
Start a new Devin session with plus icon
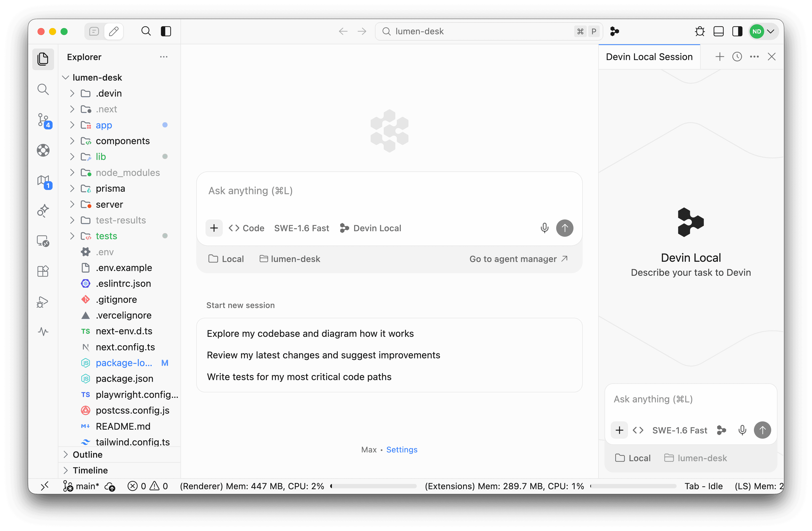pos(720,57)
